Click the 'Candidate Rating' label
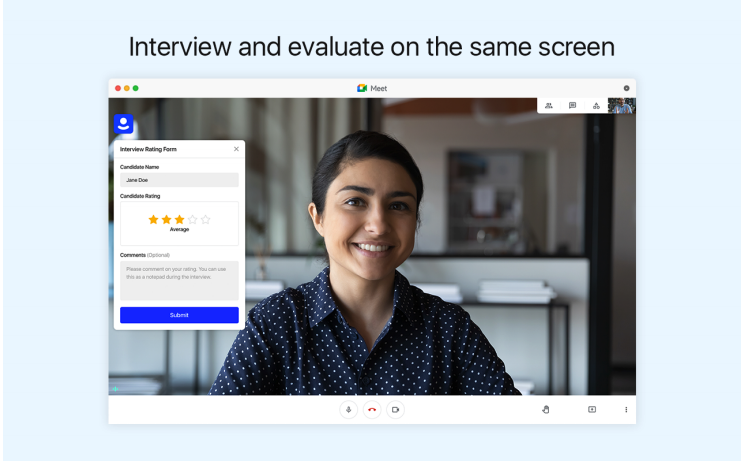 140,196
